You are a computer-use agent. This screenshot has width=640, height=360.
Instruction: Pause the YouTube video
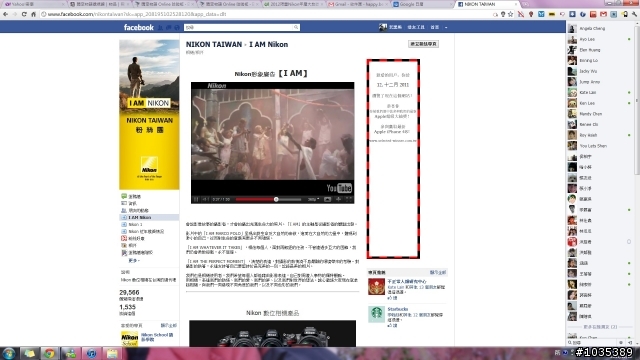pyautogui.click(x=196, y=199)
